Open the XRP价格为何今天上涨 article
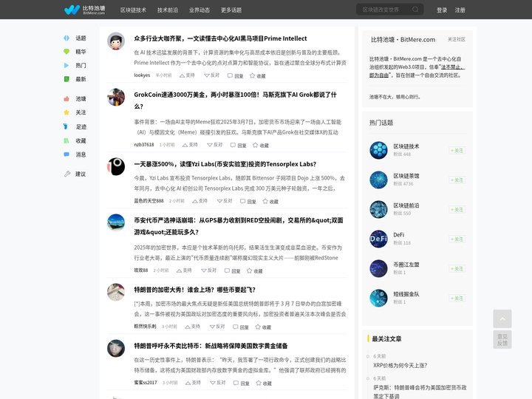The width and height of the screenshot is (532, 399). pyautogui.click(x=400, y=366)
